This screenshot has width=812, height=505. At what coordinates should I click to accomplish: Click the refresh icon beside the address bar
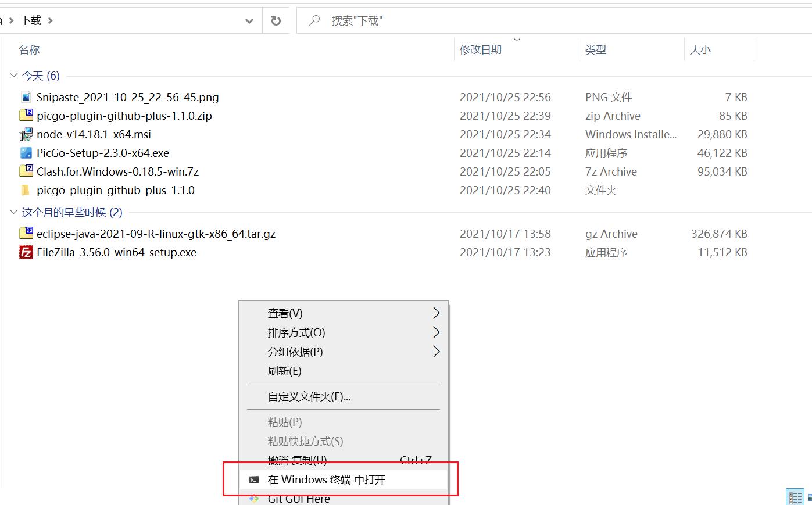point(276,20)
